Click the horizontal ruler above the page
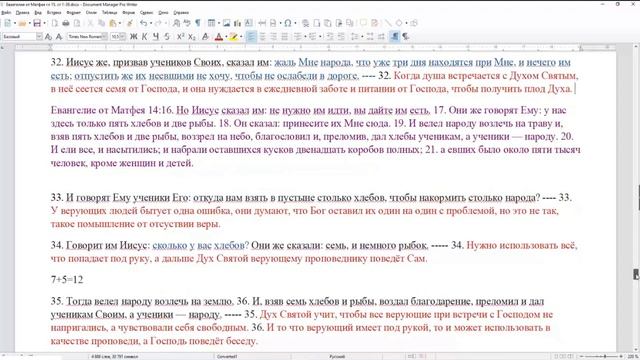 (315, 48)
